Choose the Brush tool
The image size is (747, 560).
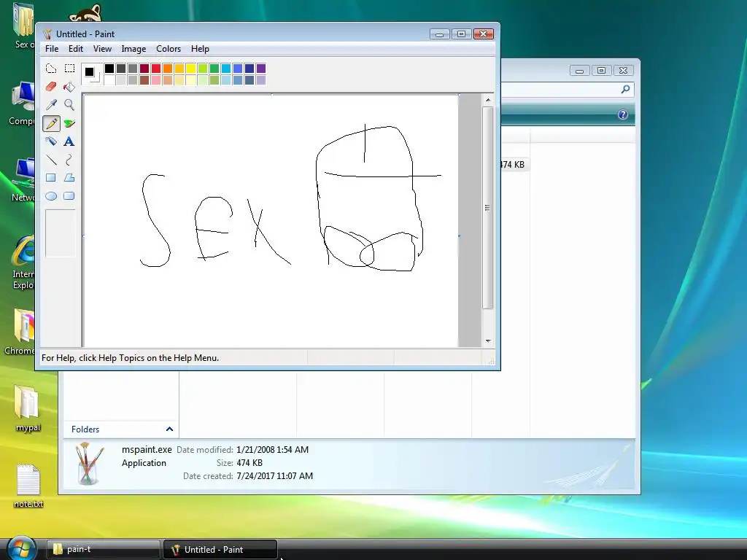(69, 123)
